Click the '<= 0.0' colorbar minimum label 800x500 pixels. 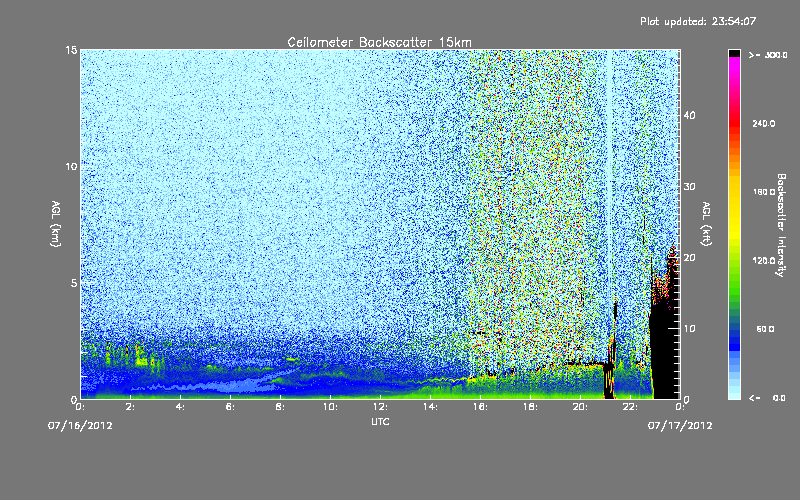767,398
